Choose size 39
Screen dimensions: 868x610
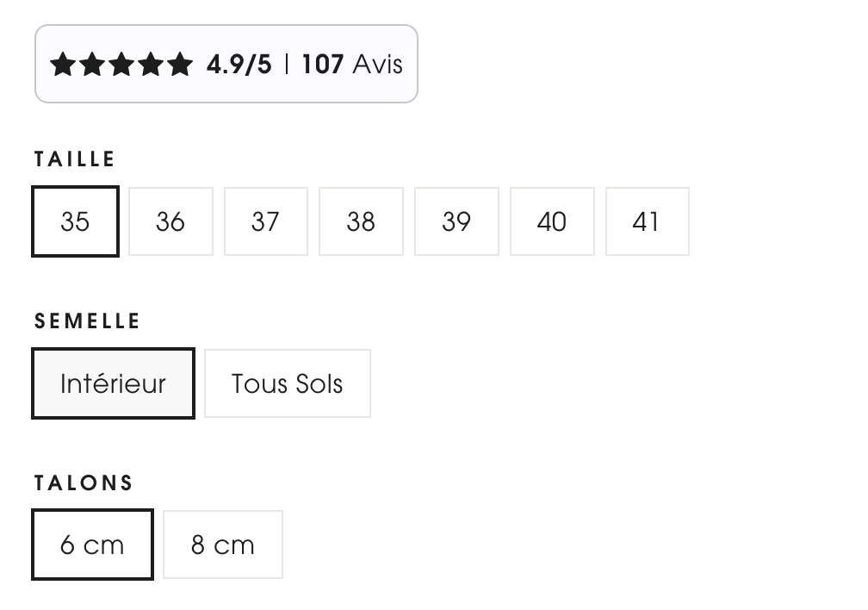click(x=456, y=222)
